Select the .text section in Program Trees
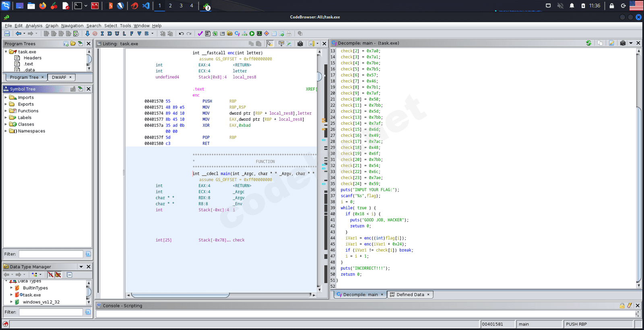 coord(28,64)
